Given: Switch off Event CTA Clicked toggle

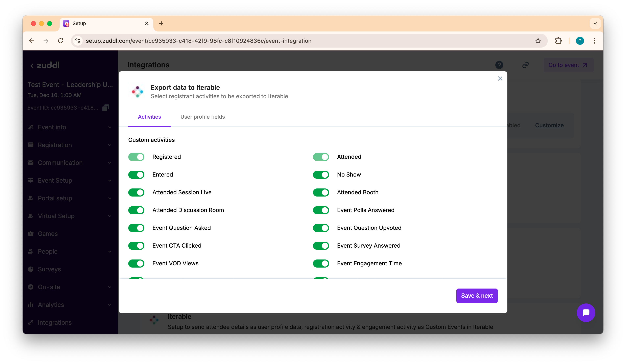Looking at the screenshot, I should (x=136, y=246).
